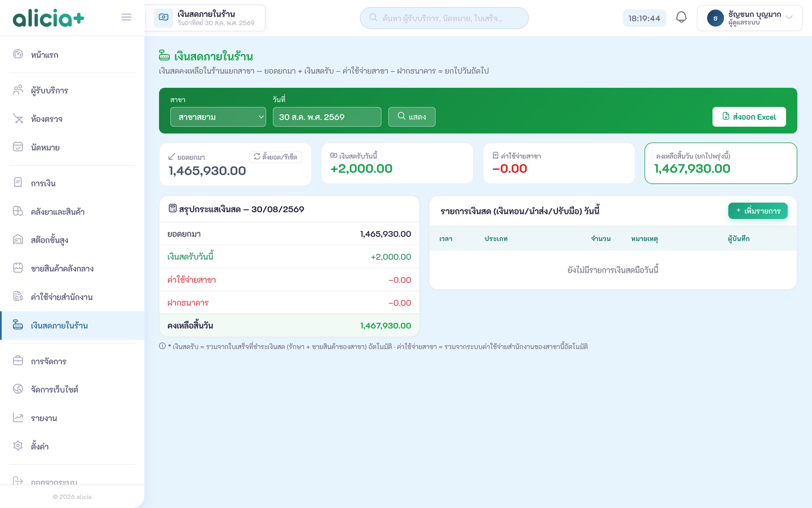Click เงินสดรับวันนี้ +2,000.00 card value
Image resolution: width=812 pixels, height=508 pixels.
361,168
